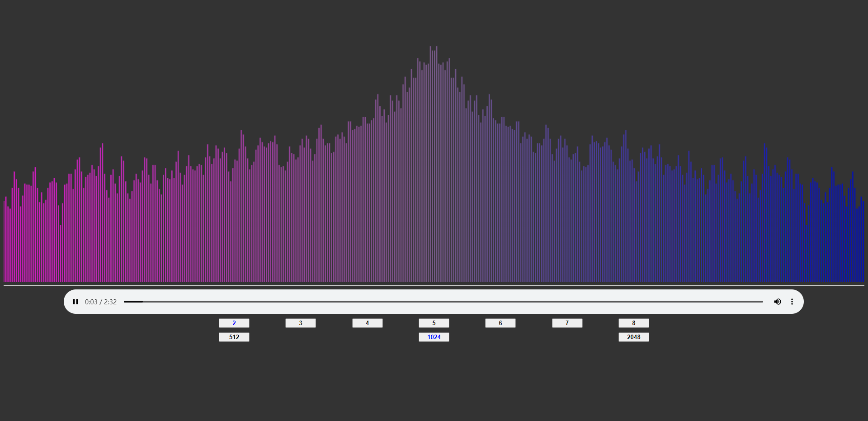Screen dimensions: 868x421
Task: Select the bar width button 6
Action: click(500, 323)
